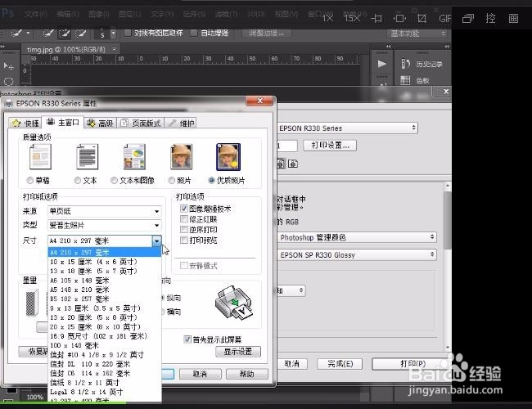The height and width of the screenshot is (409, 532).
Task: Click the print dialog vertical scrollbar
Action: 448,266
